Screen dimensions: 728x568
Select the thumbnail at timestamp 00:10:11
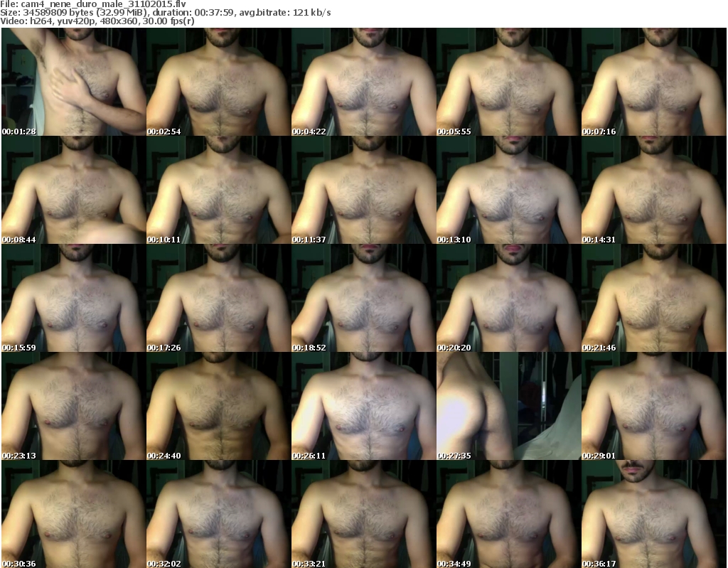[219, 190]
